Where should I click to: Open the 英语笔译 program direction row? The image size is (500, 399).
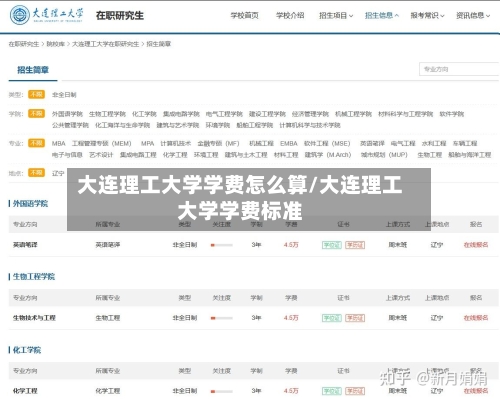253,245
